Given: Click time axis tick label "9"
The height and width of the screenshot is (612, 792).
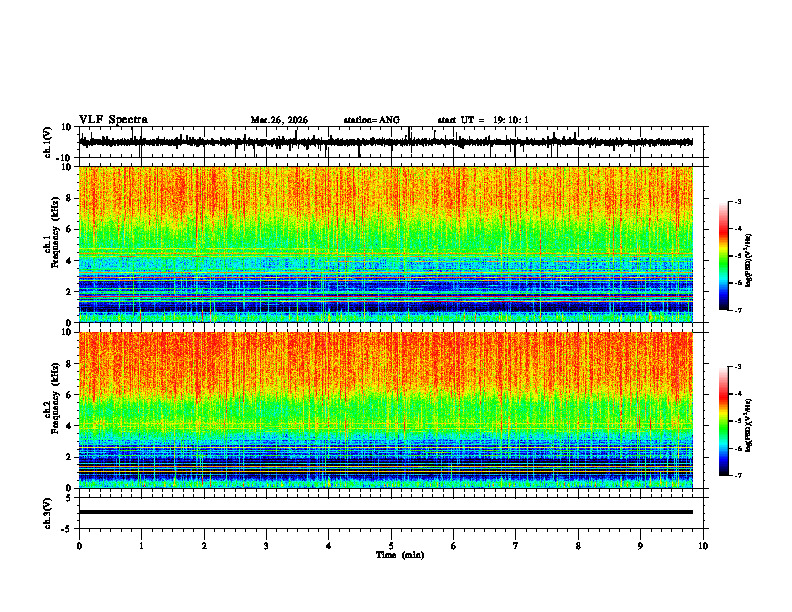Looking at the screenshot, I should (x=640, y=546).
